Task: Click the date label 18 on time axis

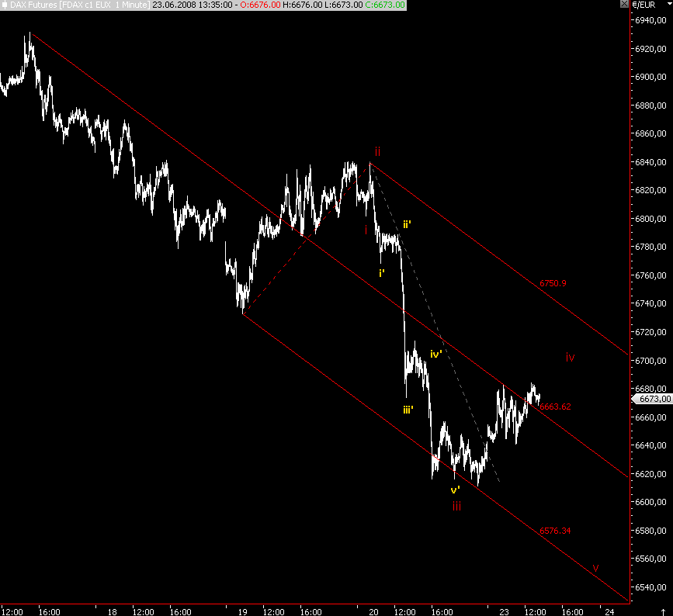Action: [113, 612]
